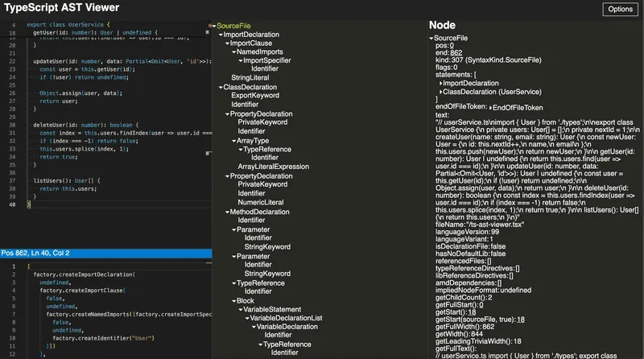Viewport: 644px width, 359px height.
Task: Click the 'hasNoDefaultLib:false' property
Action: [x=470, y=254]
